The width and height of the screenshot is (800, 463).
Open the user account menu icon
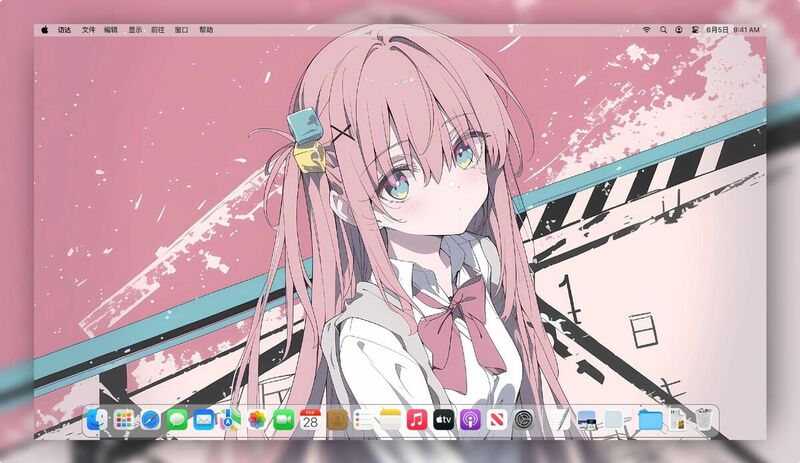coord(679,30)
